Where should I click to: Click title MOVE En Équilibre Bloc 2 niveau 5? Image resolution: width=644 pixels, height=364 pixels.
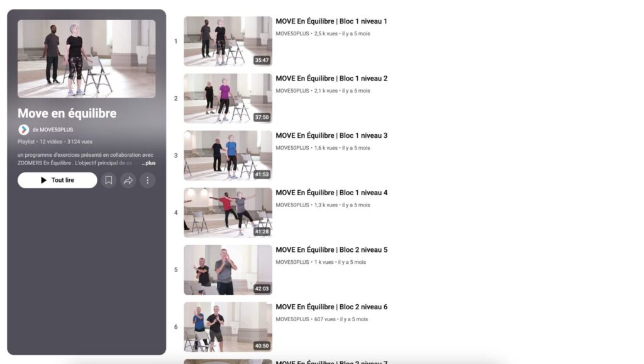(x=331, y=250)
